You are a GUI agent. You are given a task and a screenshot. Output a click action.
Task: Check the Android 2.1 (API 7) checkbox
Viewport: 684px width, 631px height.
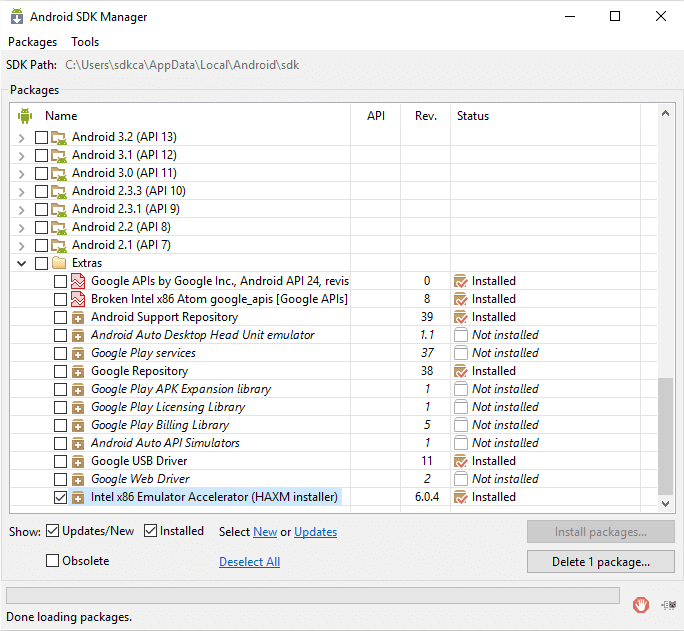pyautogui.click(x=41, y=245)
